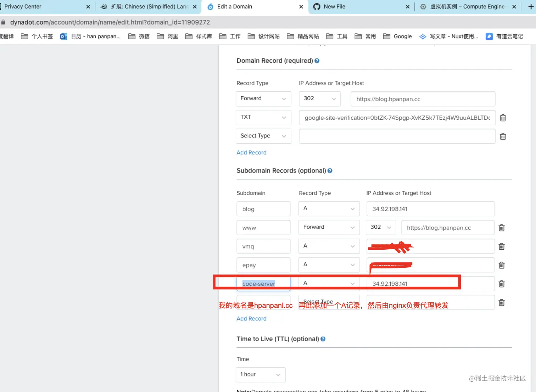Open Time to Live help icon
Viewport: 536px width, 392px height.
tap(323, 339)
